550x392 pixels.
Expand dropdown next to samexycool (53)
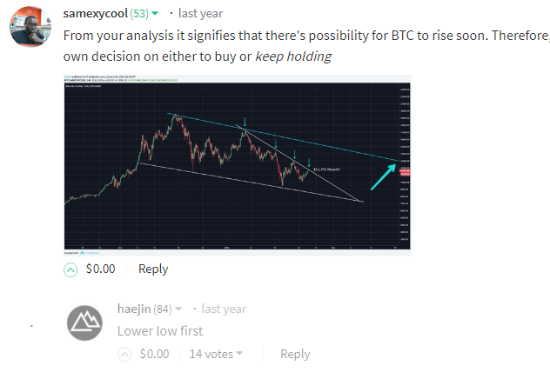[x=155, y=14]
